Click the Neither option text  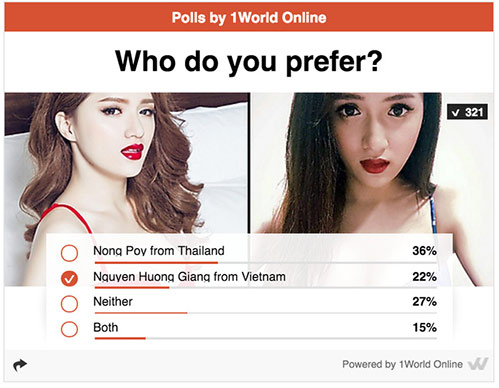coord(113,302)
